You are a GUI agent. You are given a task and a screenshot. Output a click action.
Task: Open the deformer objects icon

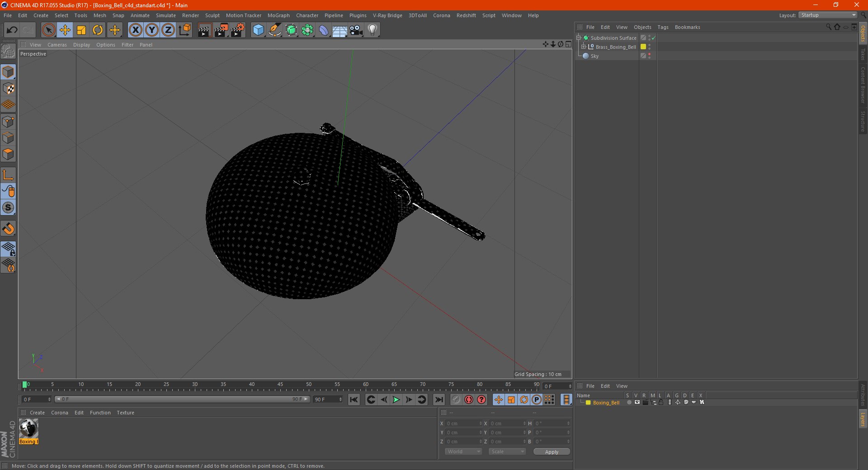coord(324,30)
